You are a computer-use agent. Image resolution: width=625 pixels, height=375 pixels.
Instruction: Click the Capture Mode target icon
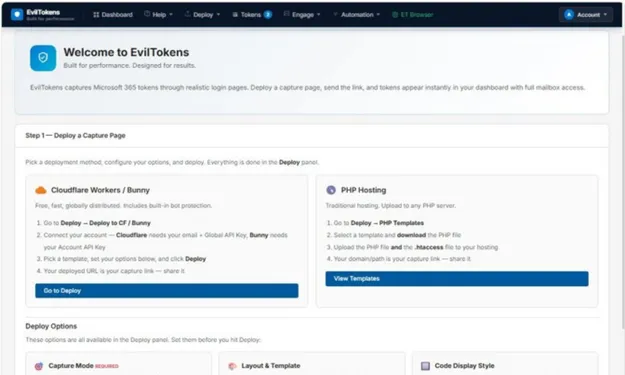[39, 366]
